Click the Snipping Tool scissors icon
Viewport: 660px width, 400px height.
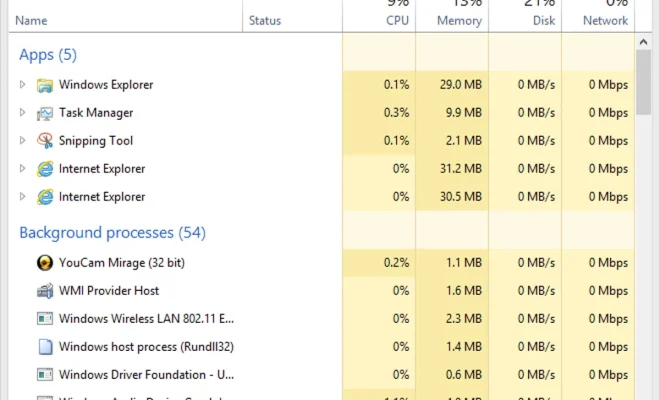point(45,141)
